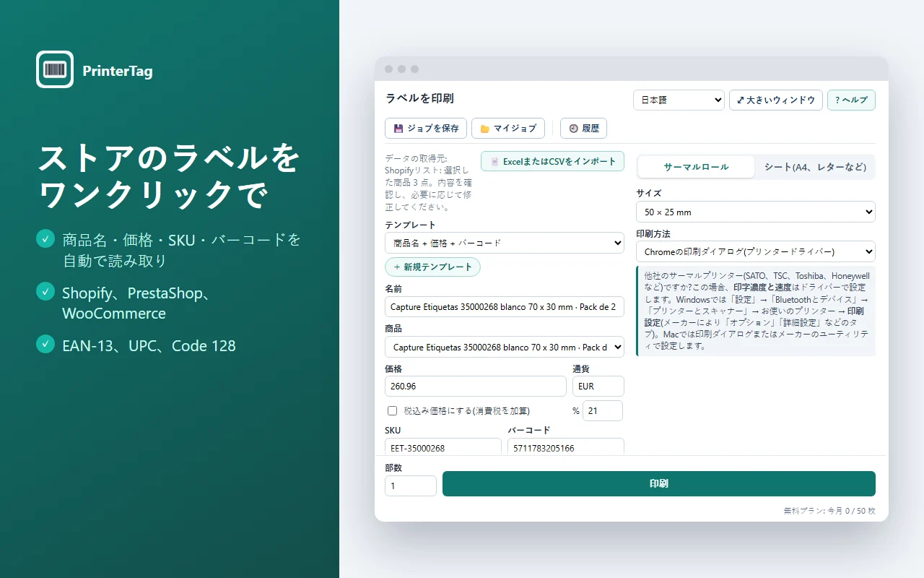This screenshot has height=578, width=924.
Task: Open the 日本語 language dropdown
Action: pyautogui.click(x=679, y=100)
